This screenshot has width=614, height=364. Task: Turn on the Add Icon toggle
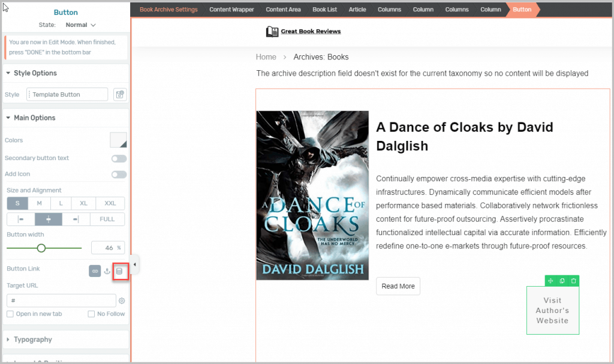point(119,174)
